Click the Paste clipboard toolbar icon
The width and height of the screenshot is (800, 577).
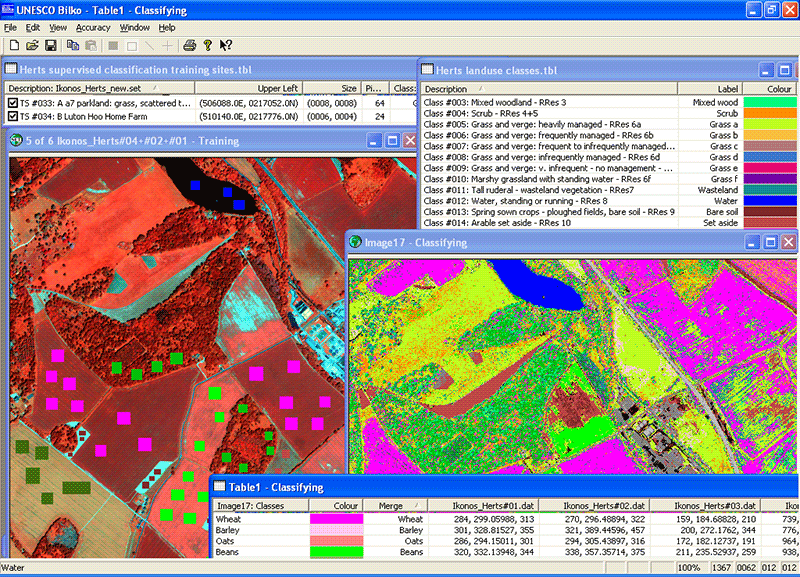click(91, 45)
